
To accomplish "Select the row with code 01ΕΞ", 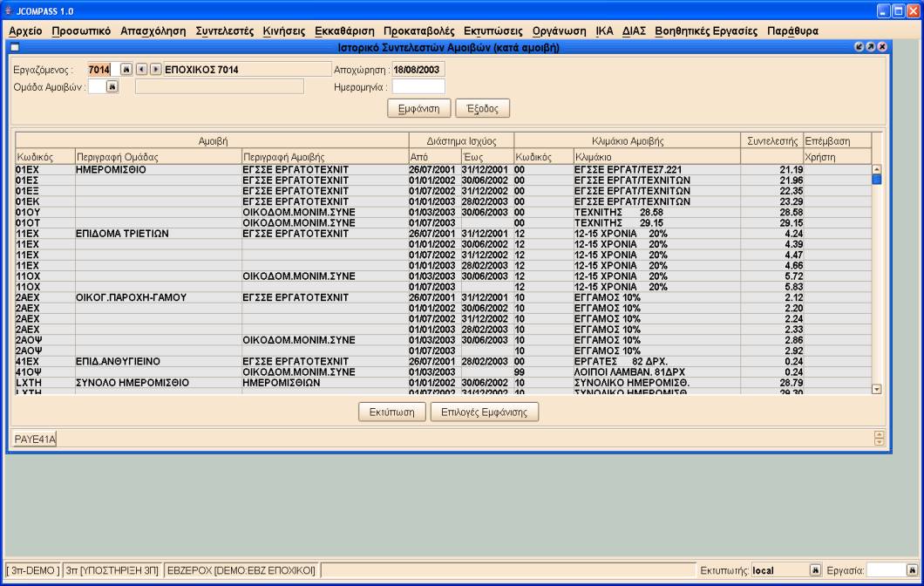I will (x=443, y=191).
